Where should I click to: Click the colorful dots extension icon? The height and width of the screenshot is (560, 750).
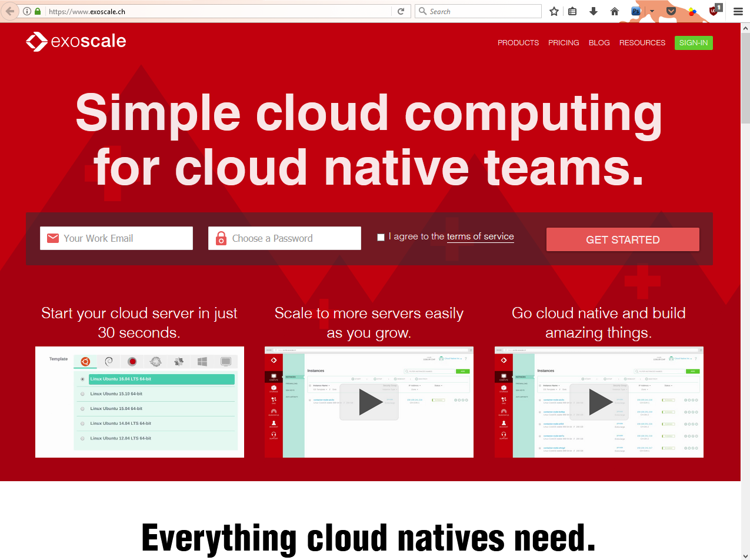[x=692, y=11]
